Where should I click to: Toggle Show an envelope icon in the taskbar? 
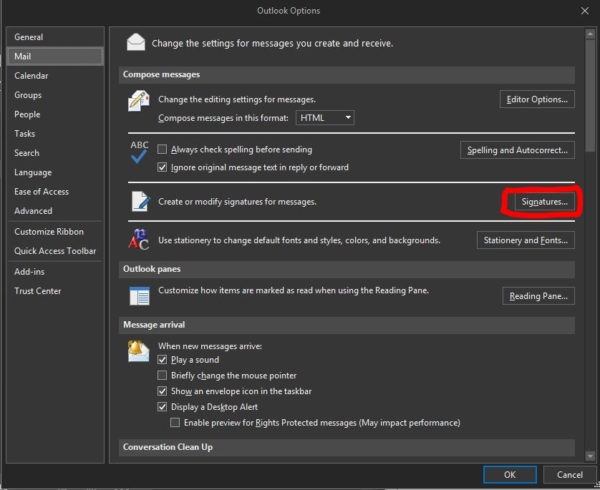[162, 391]
